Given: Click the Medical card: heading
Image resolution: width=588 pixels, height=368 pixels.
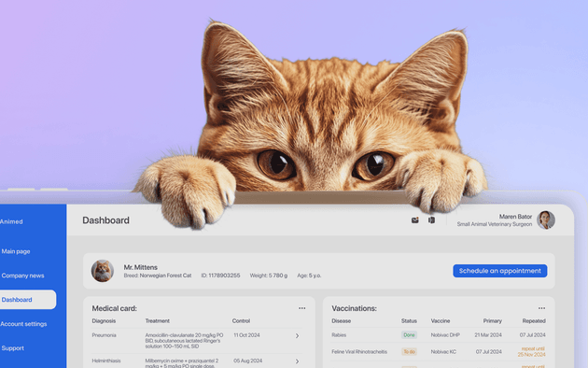Looking at the screenshot, I should pos(114,308).
